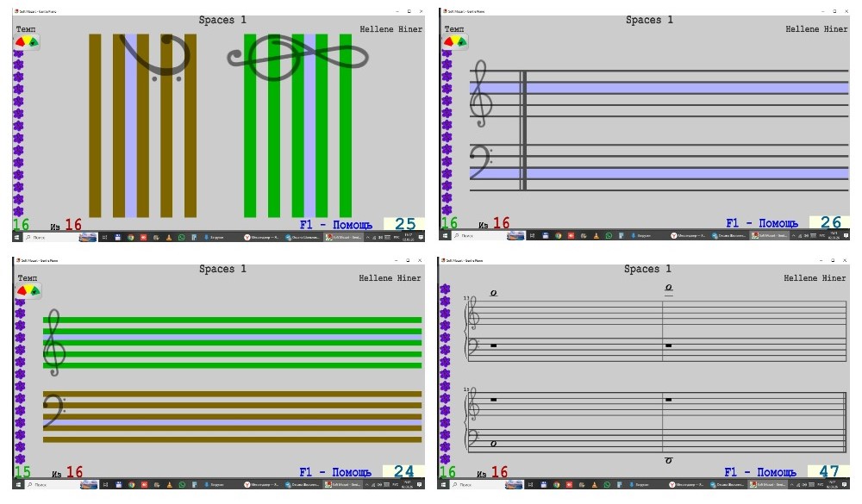Click the treble clef on thick green lines
Image resolution: width=862 pixels, height=504 pixels.
tap(53, 343)
